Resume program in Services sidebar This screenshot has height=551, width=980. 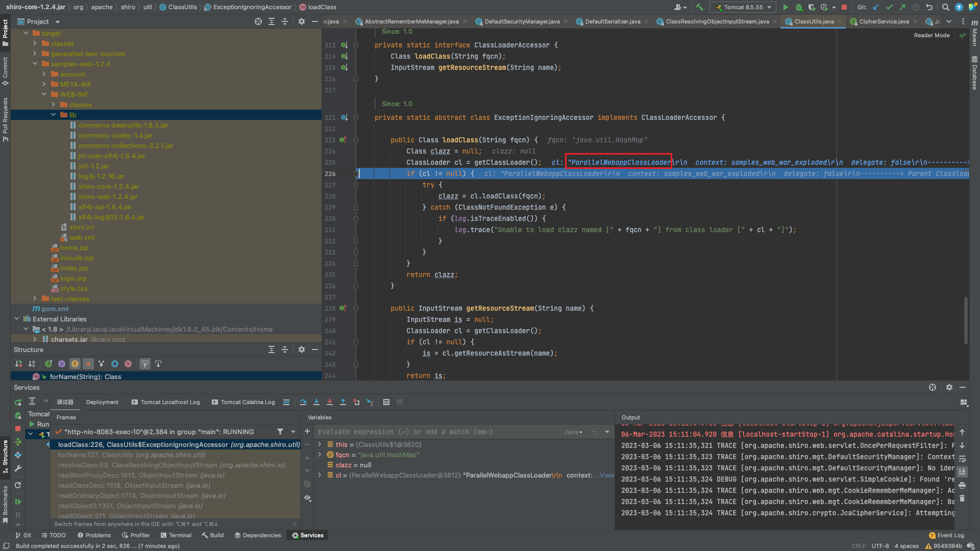18,502
